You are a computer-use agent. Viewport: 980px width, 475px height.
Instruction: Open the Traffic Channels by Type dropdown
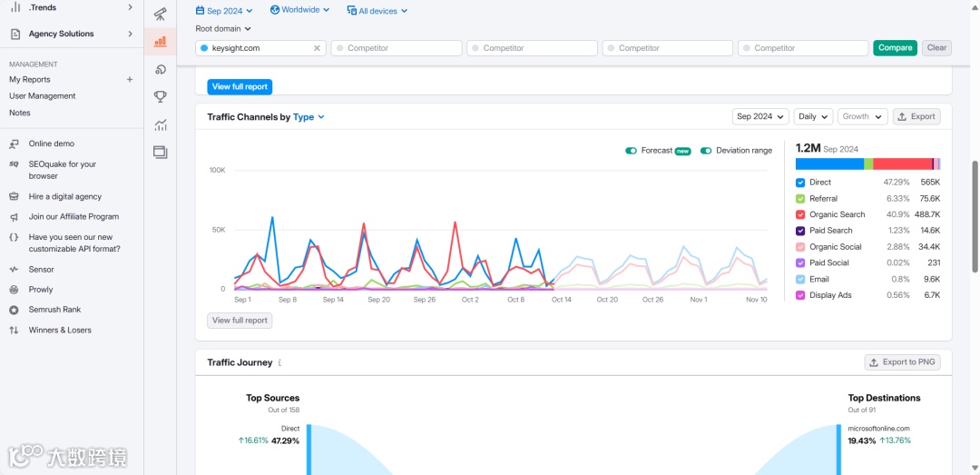coord(309,117)
